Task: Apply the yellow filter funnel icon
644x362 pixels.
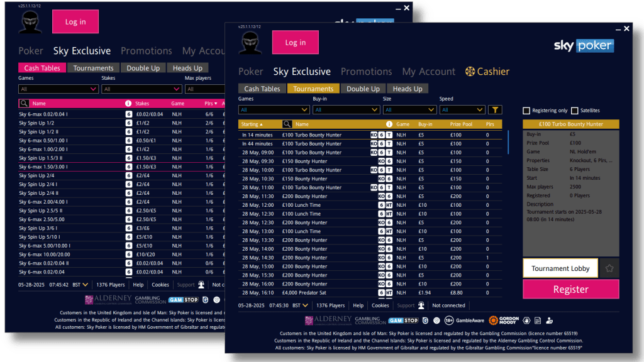Action: click(495, 109)
